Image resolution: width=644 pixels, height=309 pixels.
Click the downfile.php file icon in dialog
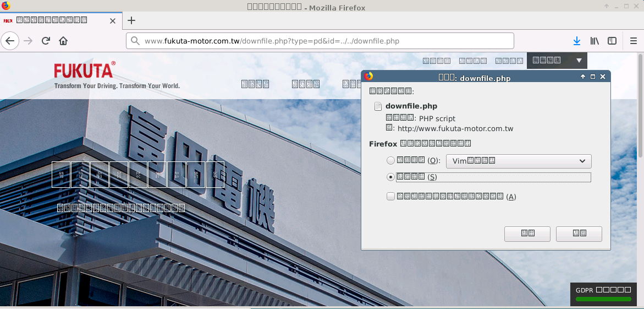pyautogui.click(x=378, y=106)
